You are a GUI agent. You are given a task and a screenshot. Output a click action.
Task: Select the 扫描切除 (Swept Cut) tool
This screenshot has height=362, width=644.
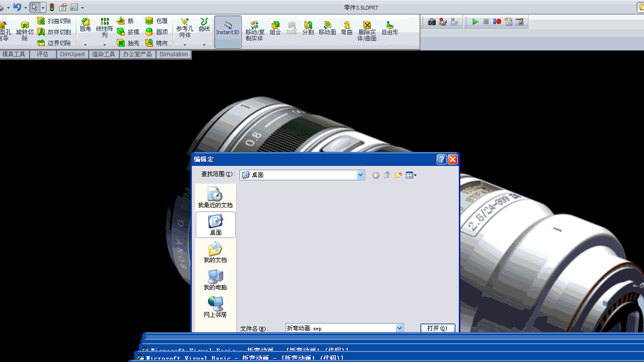54,21
